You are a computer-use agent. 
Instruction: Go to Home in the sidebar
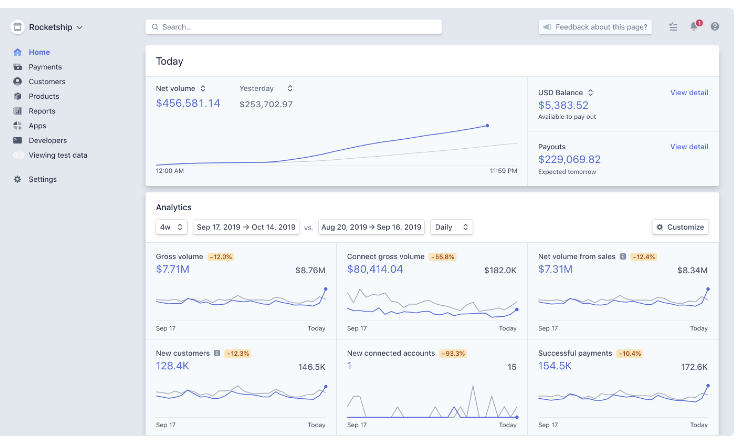click(39, 52)
